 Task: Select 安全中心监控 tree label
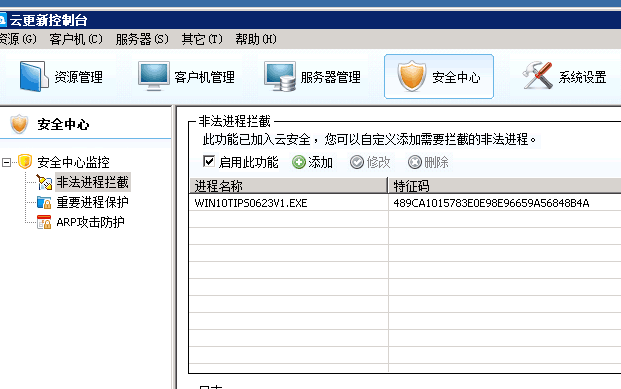[x=73, y=162]
